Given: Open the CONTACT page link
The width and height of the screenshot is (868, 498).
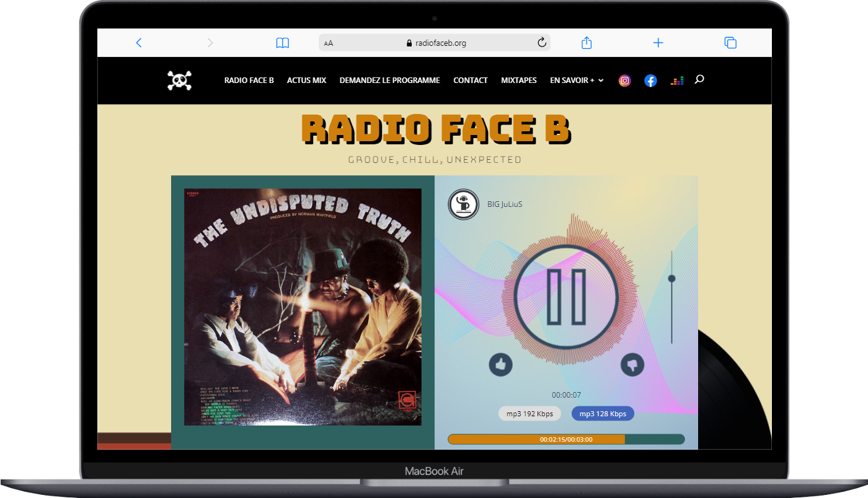Looking at the screenshot, I should [x=470, y=81].
